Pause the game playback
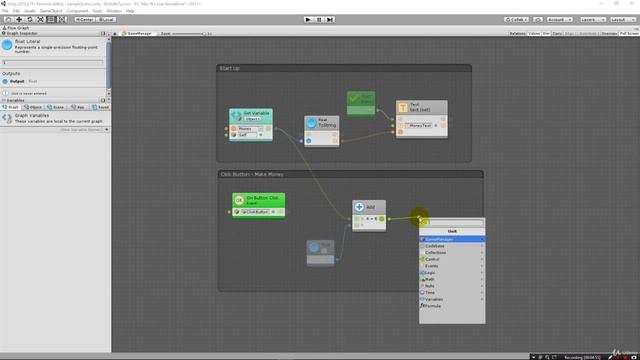 pyautogui.click(x=319, y=20)
